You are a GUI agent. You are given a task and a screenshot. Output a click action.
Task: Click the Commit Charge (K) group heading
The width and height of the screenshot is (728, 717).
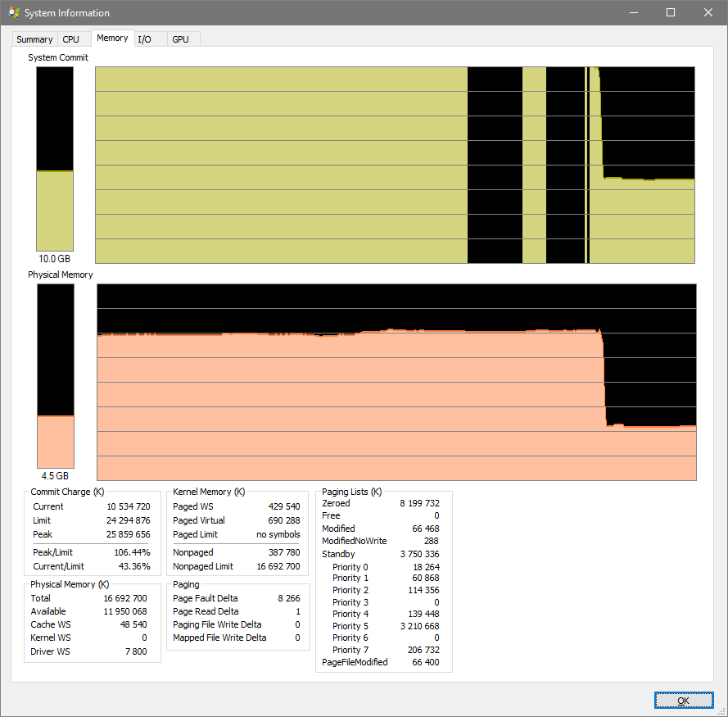[x=67, y=492]
